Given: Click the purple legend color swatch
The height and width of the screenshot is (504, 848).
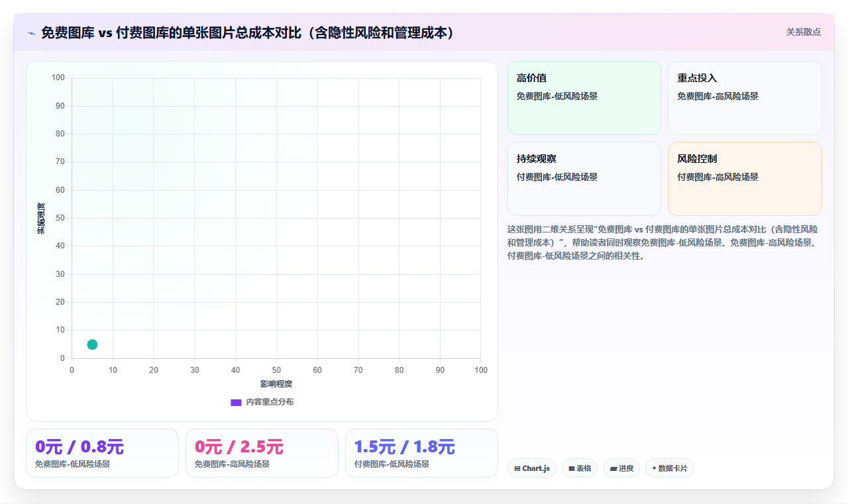Looking at the screenshot, I should (x=236, y=403).
